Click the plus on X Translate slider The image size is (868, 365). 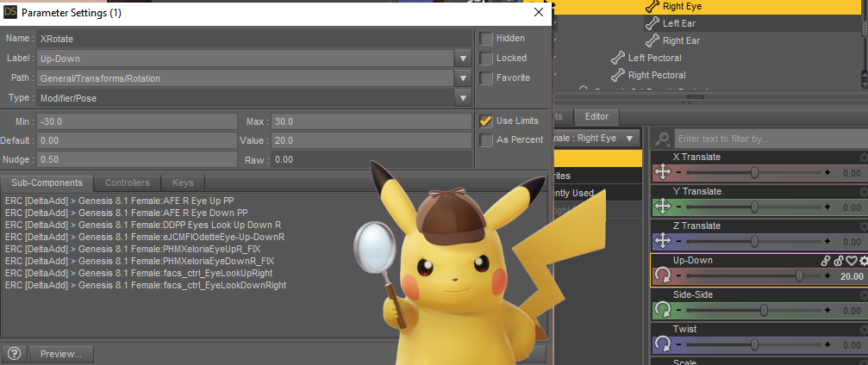pos(827,172)
